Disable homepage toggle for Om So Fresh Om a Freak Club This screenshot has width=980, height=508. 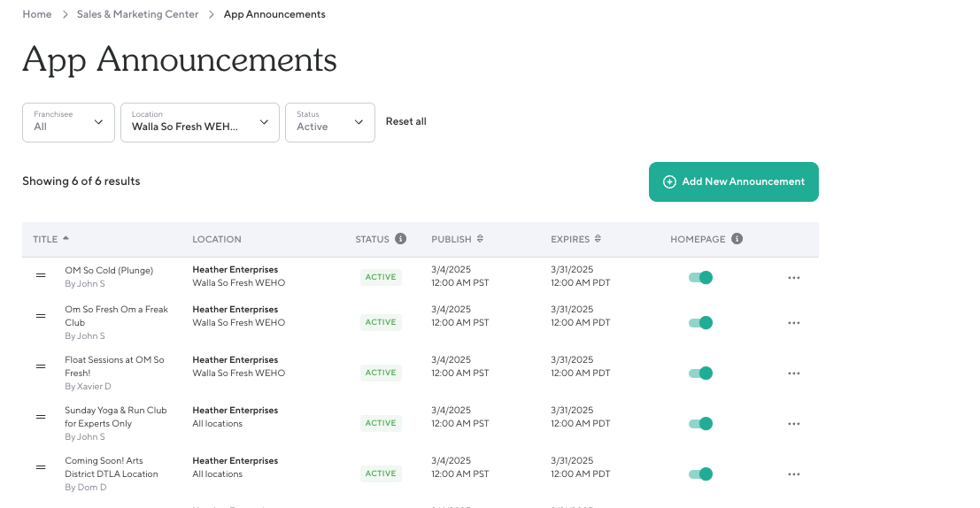tap(700, 323)
